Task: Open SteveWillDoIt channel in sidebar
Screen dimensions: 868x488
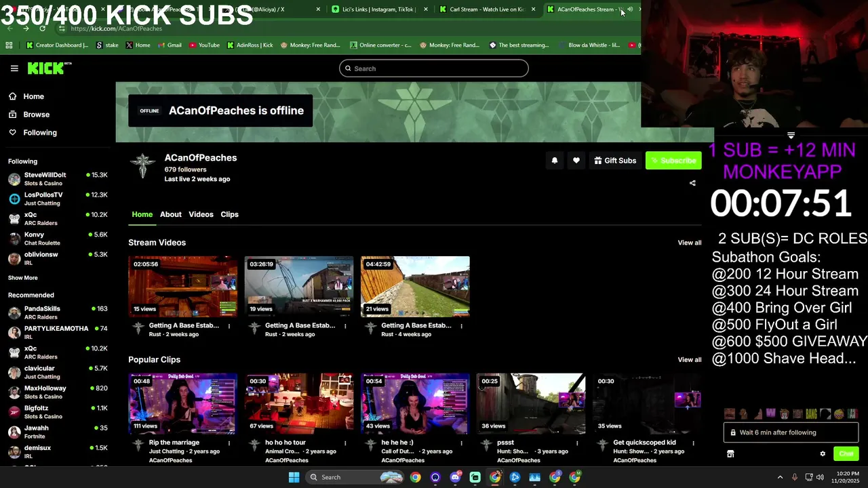Action: [58, 179]
